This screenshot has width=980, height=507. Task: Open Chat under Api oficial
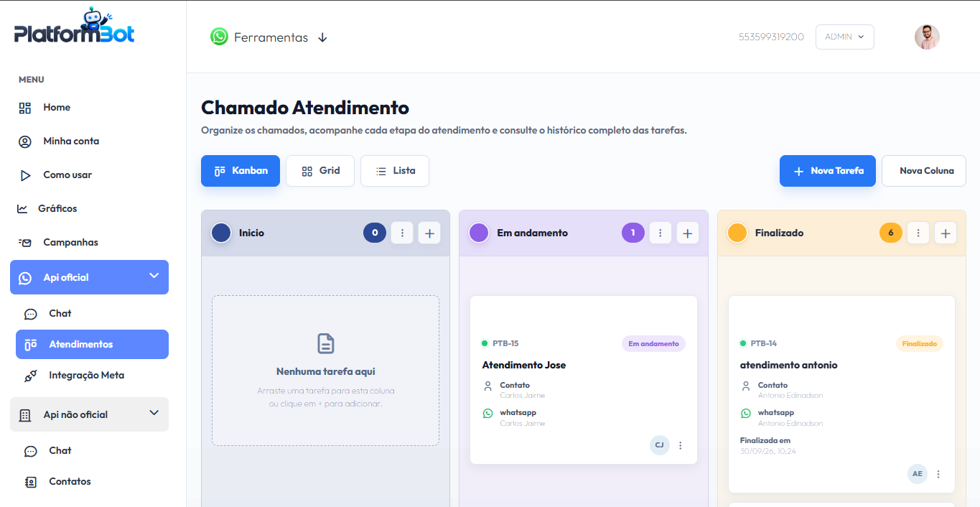tap(60, 314)
